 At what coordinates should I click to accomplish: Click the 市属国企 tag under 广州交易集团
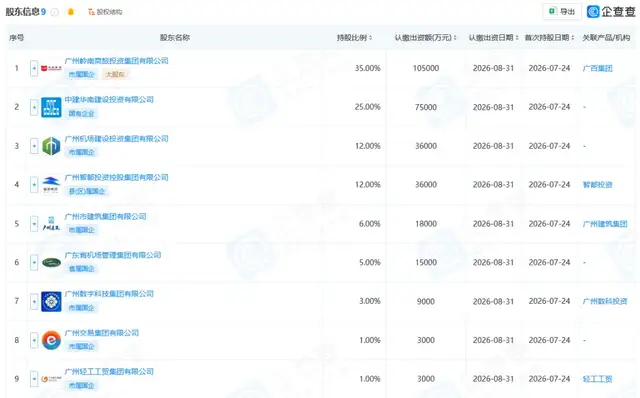click(81, 346)
